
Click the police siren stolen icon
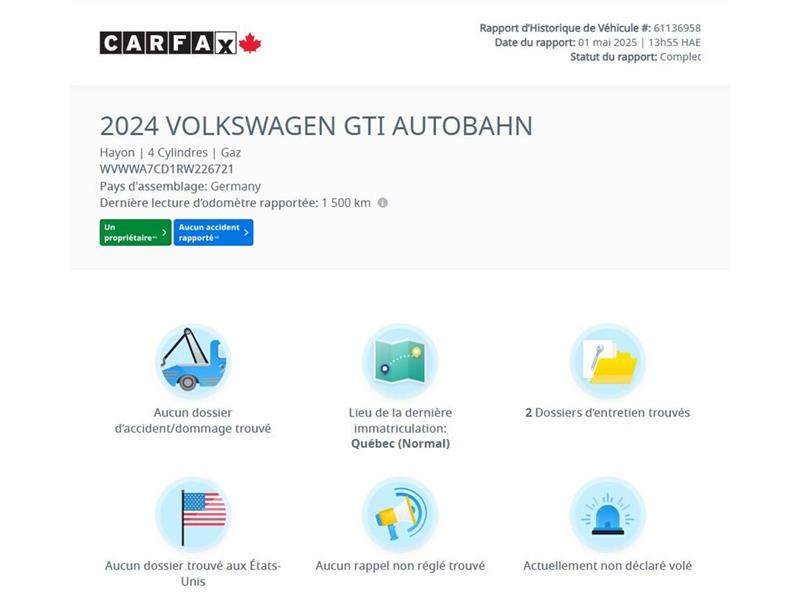coord(607,514)
